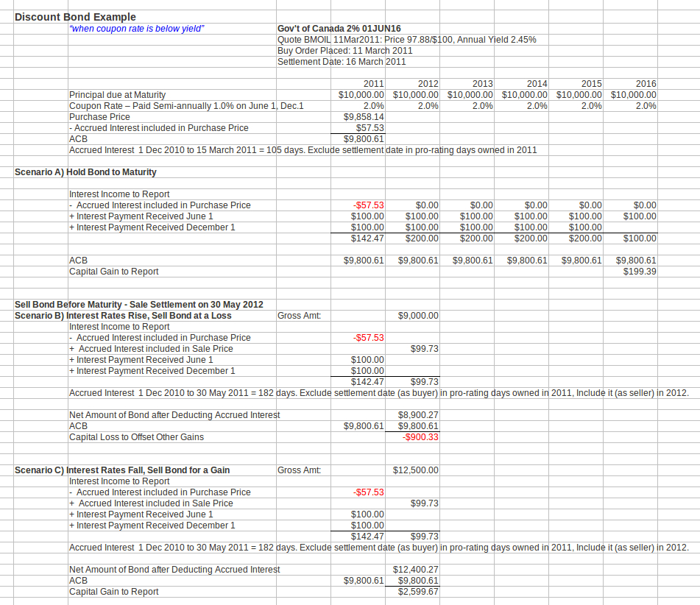Select the $199.39 capital gain cell
The width and height of the screenshot is (700, 605).
click(x=640, y=272)
